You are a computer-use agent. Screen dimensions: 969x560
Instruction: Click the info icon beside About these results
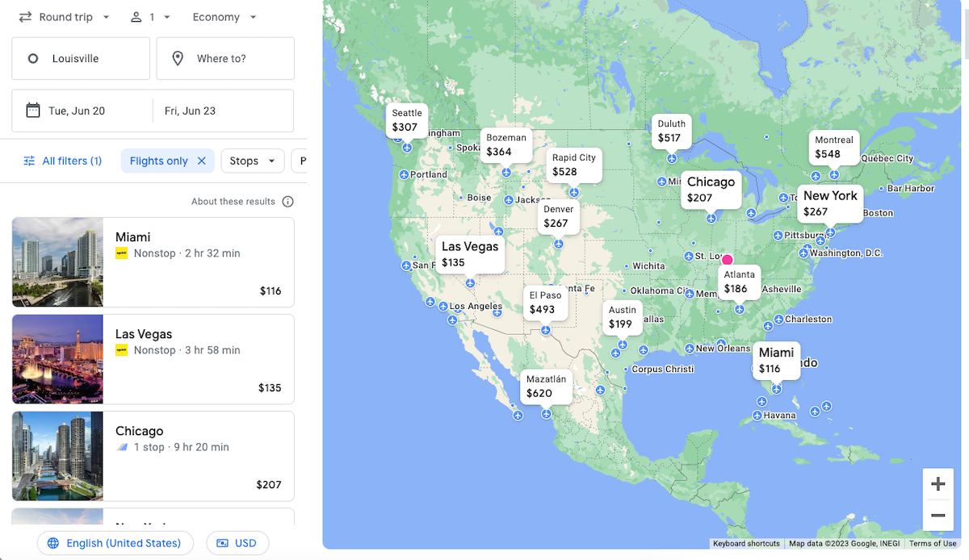pyautogui.click(x=287, y=202)
